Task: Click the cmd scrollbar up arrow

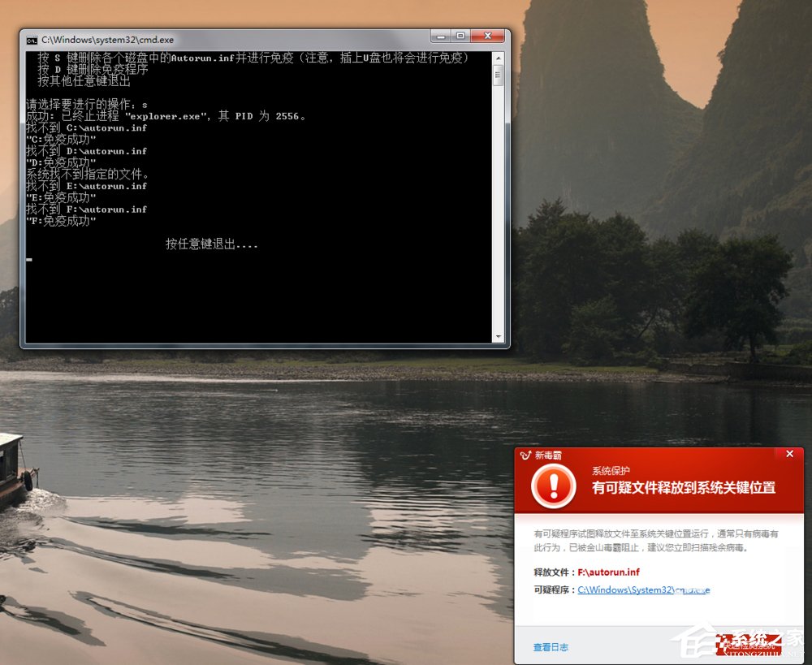Action: click(x=498, y=58)
